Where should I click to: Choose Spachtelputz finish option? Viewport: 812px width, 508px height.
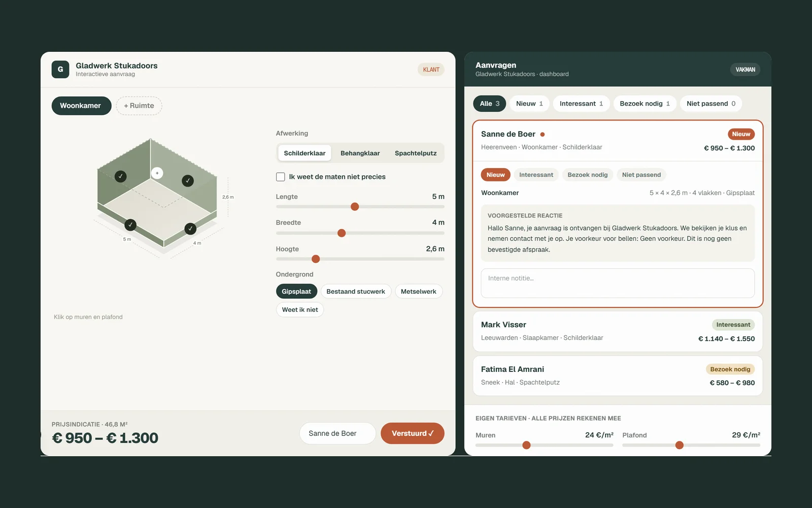click(416, 153)
